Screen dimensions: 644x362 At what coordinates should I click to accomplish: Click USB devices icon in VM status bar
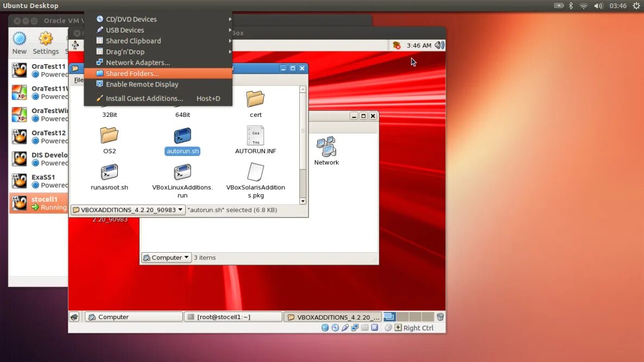(x=345, y=328)
